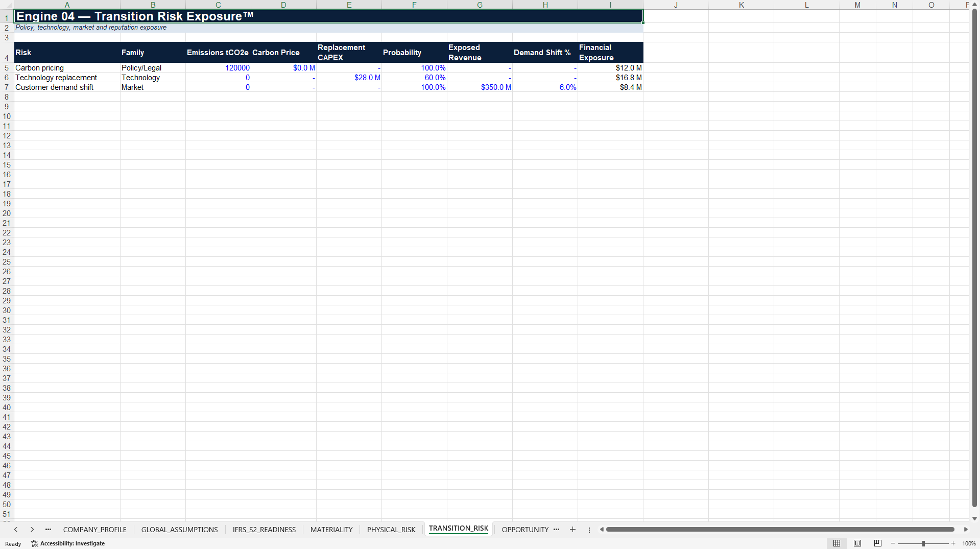Viewport: 980px width, 549px height.
Task: Click the Ready status indicator
Action: click(13, 544)
